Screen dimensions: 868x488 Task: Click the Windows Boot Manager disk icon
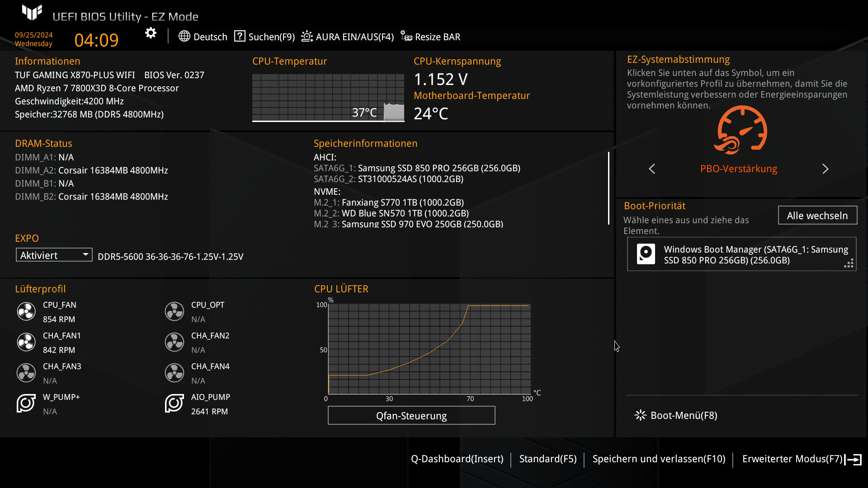pyautogui.click(x=646, y=254)
